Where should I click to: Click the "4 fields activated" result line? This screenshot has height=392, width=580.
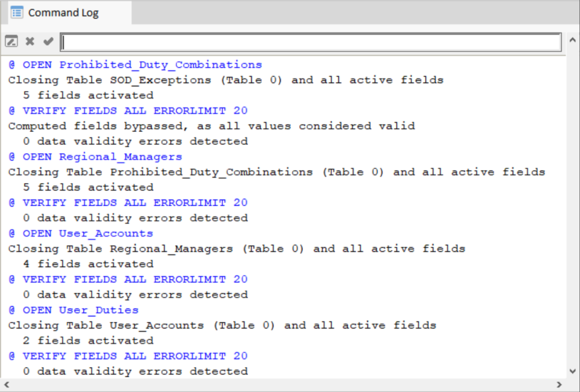coord(88,264)
